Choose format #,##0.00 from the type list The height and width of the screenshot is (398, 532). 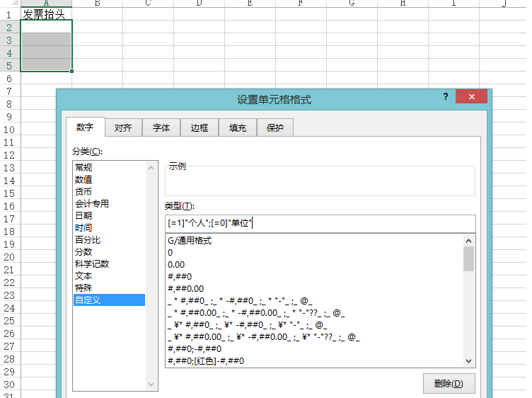(314, 289)
